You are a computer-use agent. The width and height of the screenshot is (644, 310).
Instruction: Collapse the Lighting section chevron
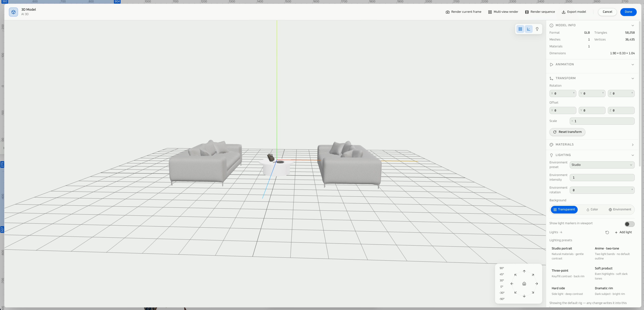(x=633, y=155)
